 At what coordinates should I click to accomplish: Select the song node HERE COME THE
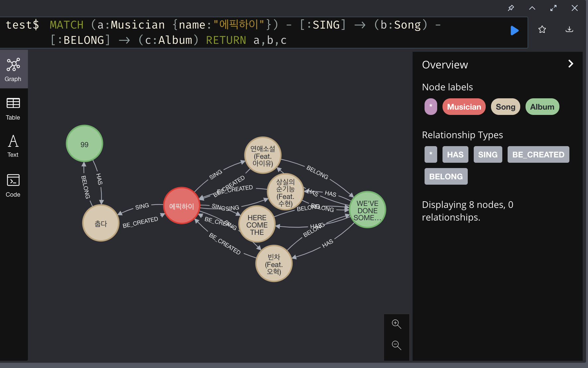[257, 224]
